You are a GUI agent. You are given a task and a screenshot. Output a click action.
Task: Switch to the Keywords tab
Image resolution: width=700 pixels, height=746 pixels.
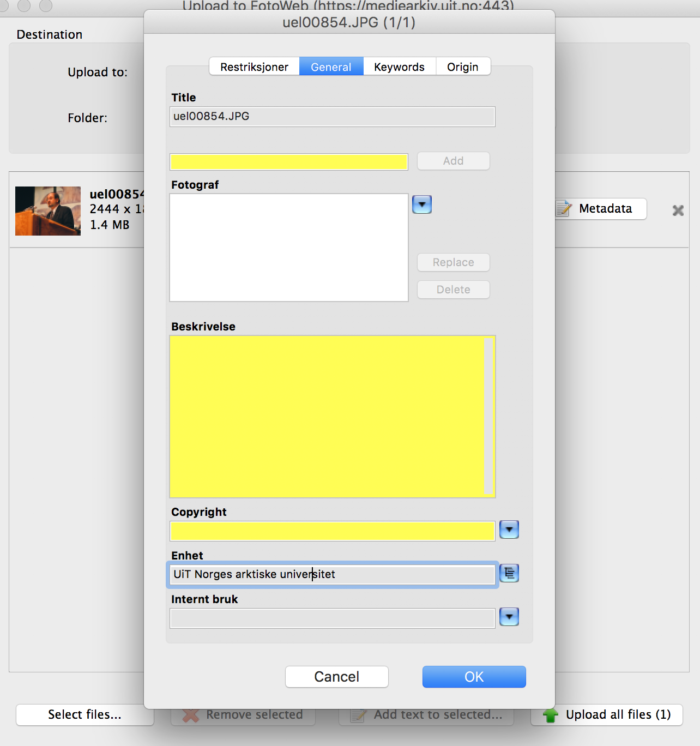point(399,67)
